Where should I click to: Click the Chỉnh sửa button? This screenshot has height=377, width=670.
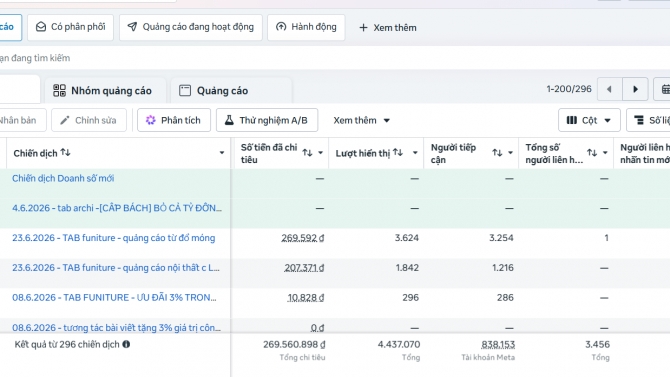(89, 120)
